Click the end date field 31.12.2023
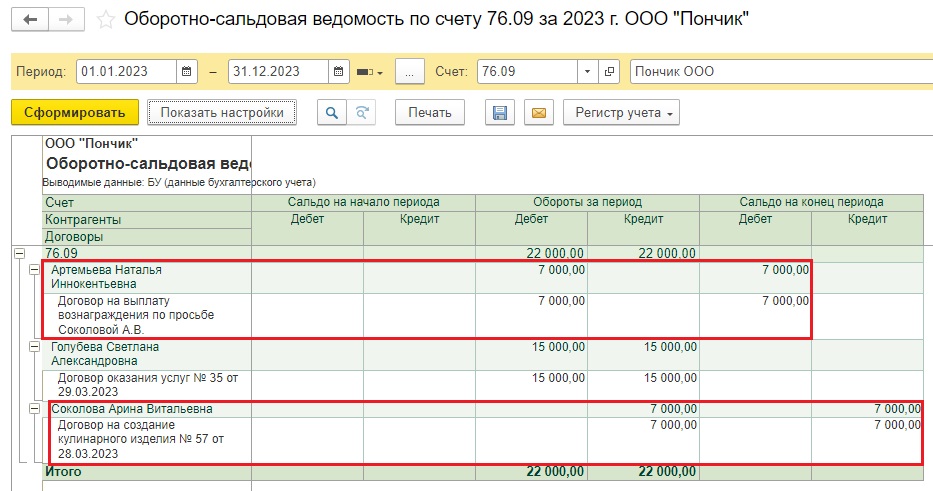The image size is (933, 491). 278,71
